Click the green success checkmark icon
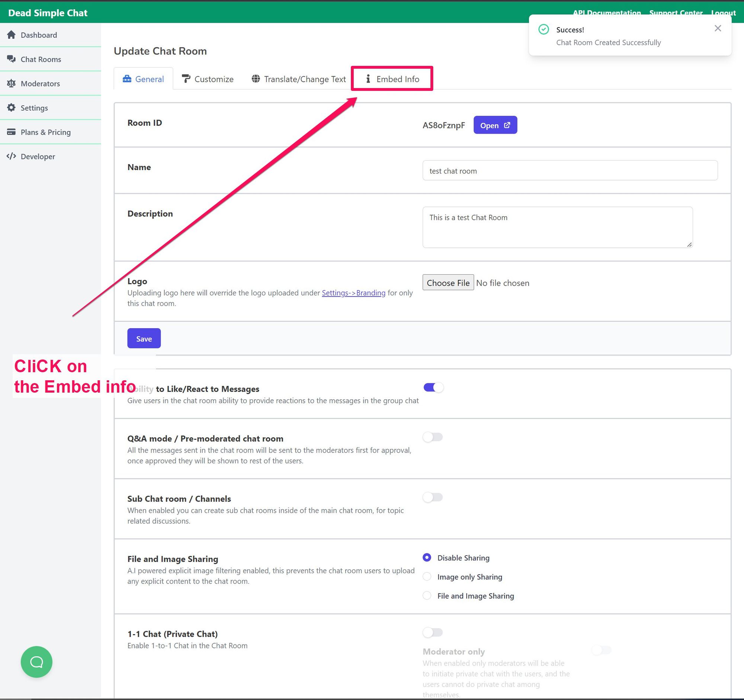The image size is (744, 700). tap(544, 29)
